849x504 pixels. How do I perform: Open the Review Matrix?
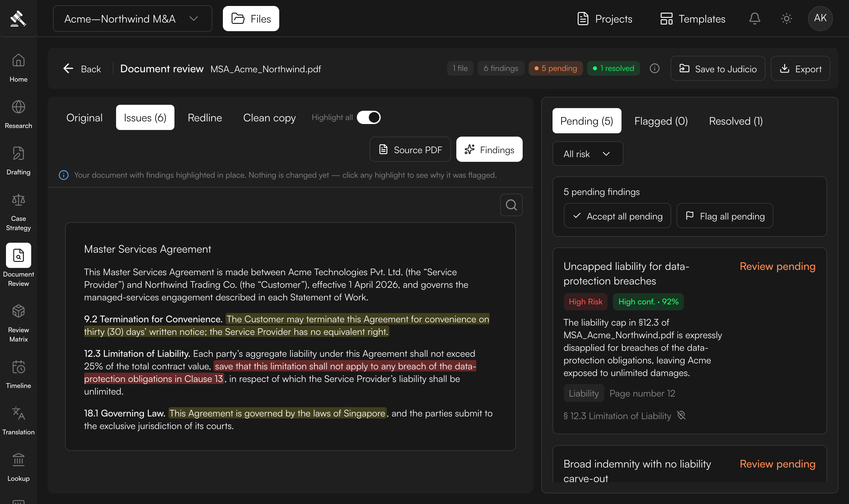coord(18,324)
